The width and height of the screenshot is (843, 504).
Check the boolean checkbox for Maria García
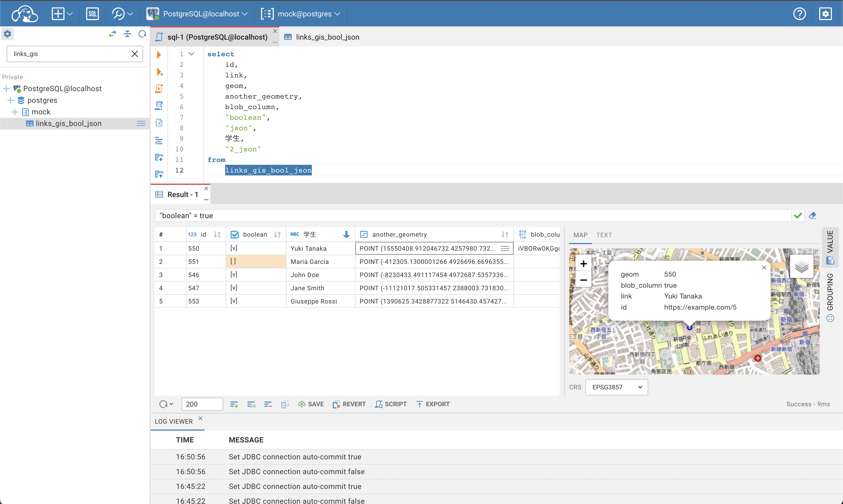(233, 262)
